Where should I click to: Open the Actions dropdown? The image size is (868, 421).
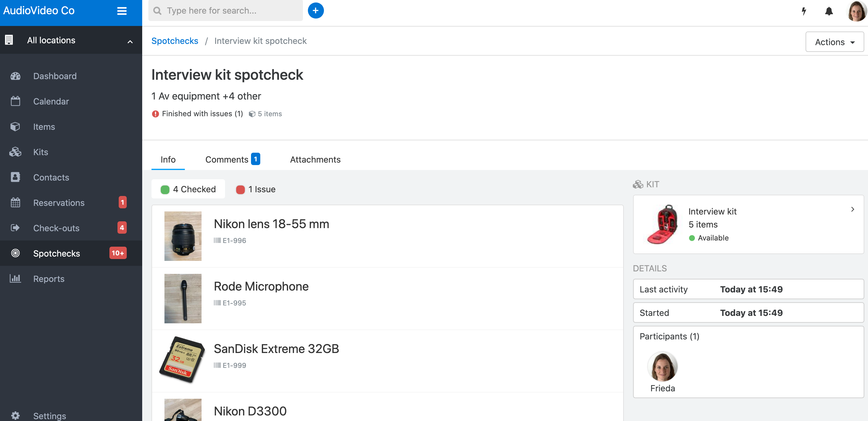[834, 42]
